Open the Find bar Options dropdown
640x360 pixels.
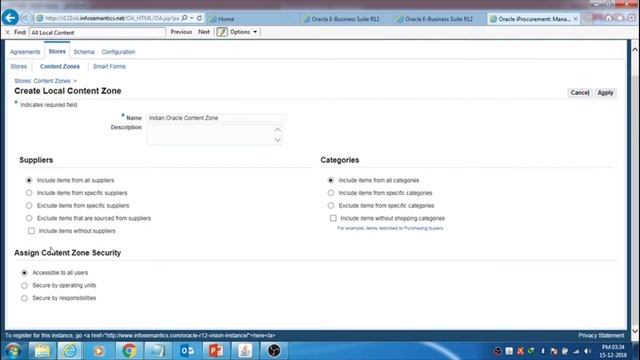[243, 32]
